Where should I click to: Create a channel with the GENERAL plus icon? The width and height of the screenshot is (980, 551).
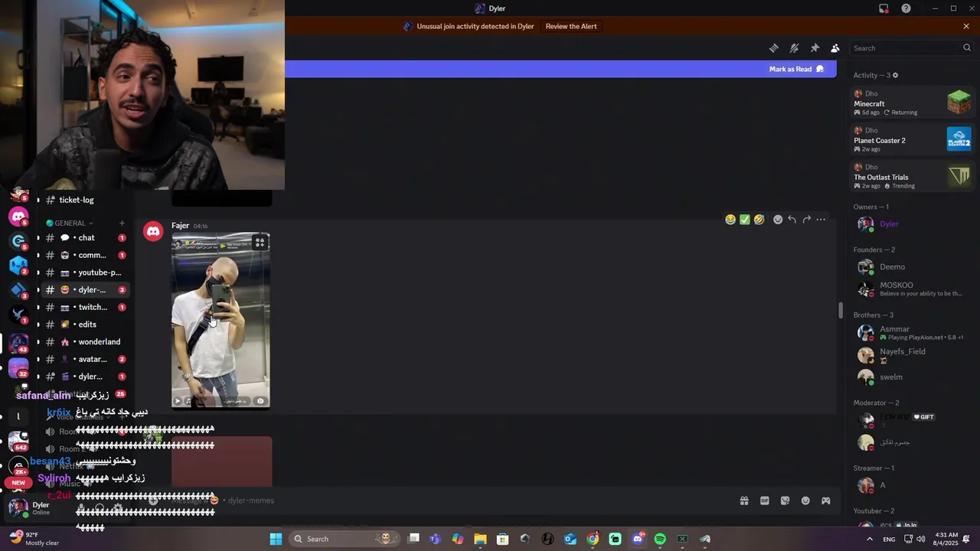[x=122, y=223]
